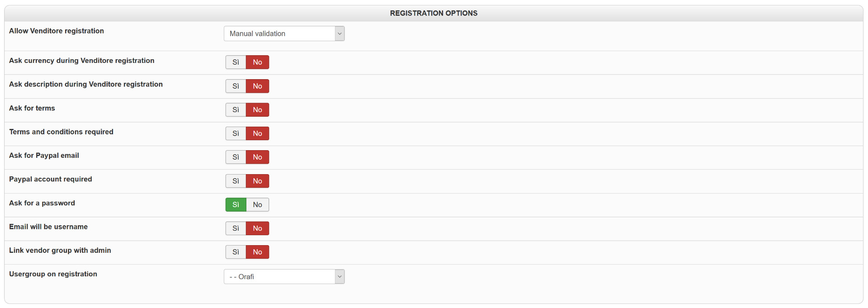
Task: Select No for Ask for a password
Action: [257, 204]
